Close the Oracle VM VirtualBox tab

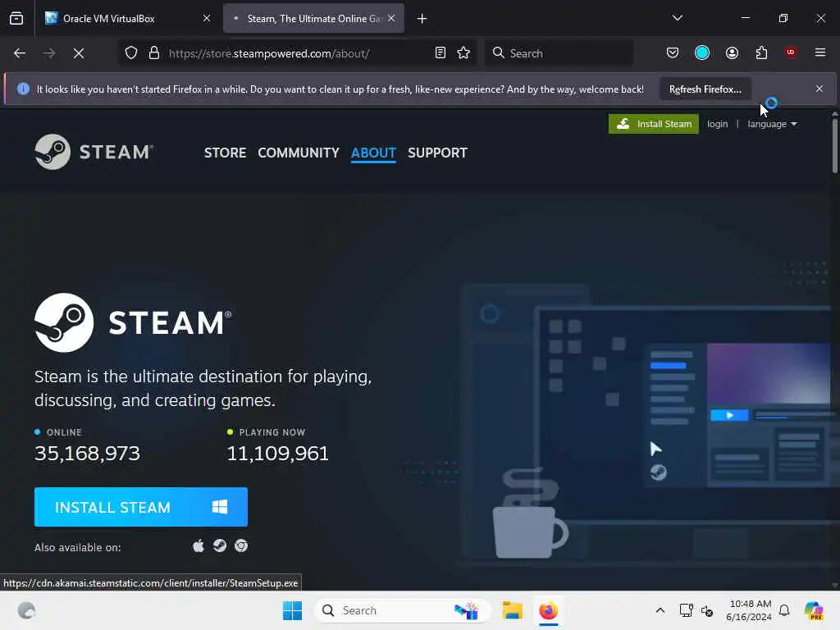pyautogui.click(x=207, y=18)
